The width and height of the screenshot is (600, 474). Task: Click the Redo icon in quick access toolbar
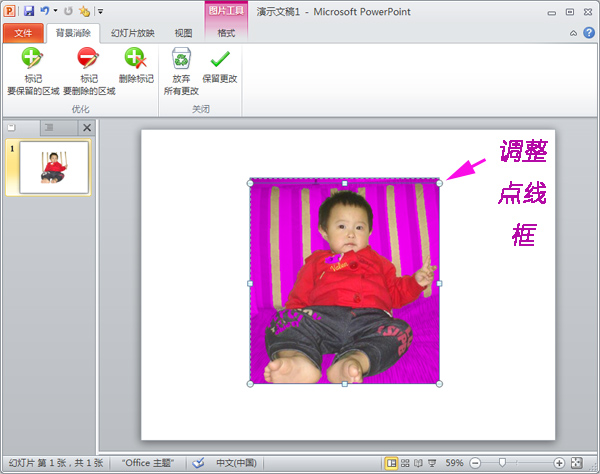[x=68, y=11]
